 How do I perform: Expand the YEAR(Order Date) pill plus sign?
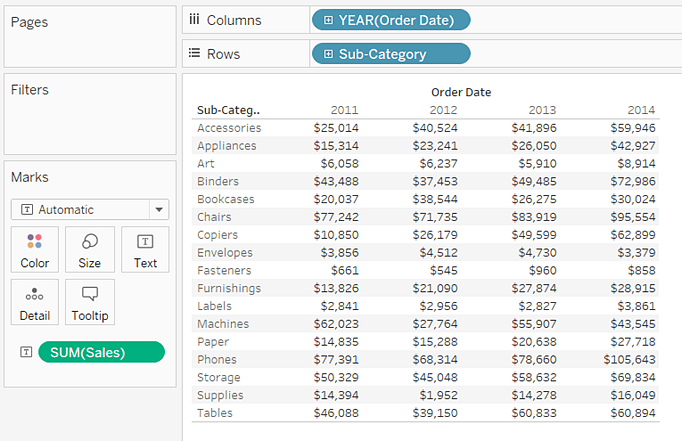tap(328, 20)
